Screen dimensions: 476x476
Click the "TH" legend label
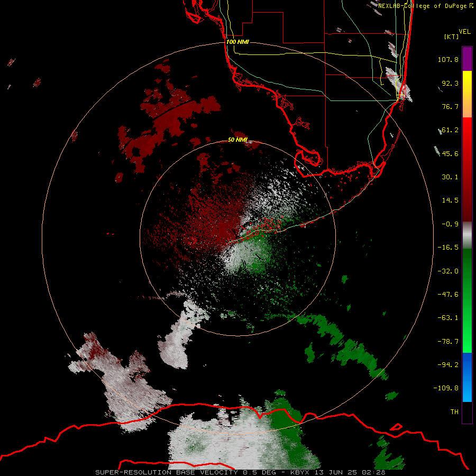pyautogui.click(x=454, y=411)
